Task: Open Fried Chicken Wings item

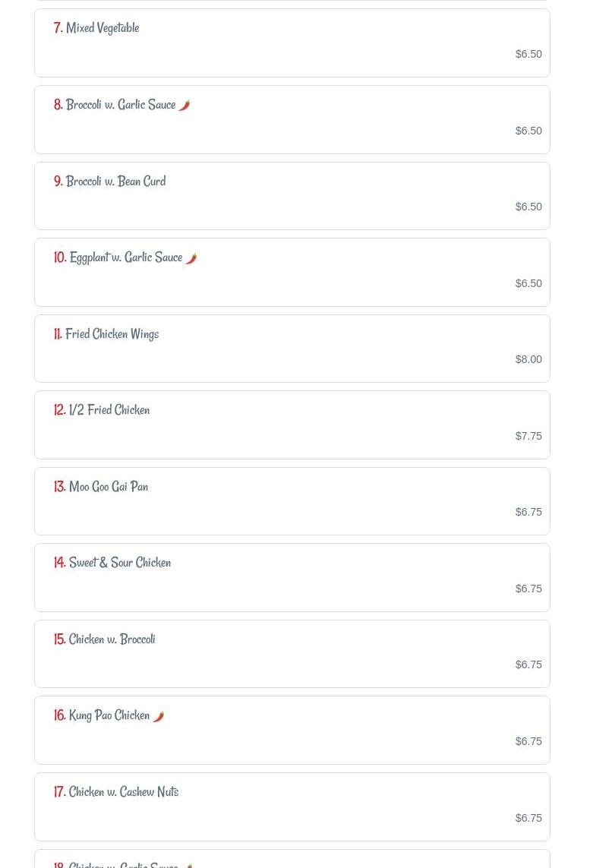Action: (112, 334)
